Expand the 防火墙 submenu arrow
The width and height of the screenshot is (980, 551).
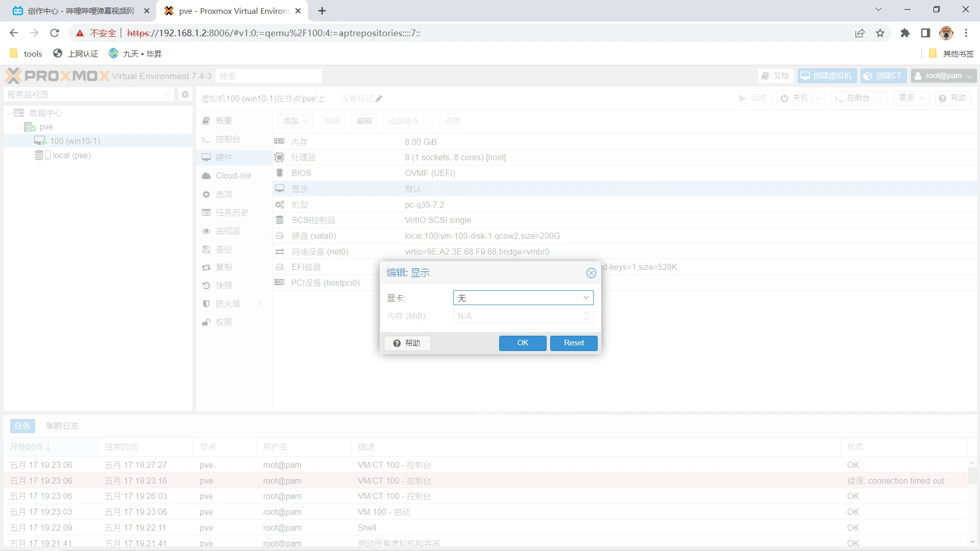[259, 304]
